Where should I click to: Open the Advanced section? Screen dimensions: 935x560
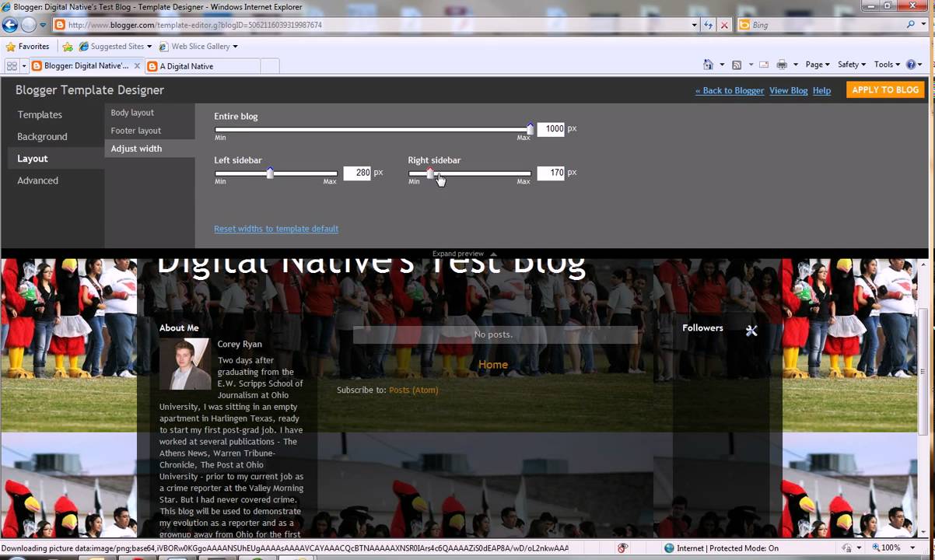click(37, 180)
